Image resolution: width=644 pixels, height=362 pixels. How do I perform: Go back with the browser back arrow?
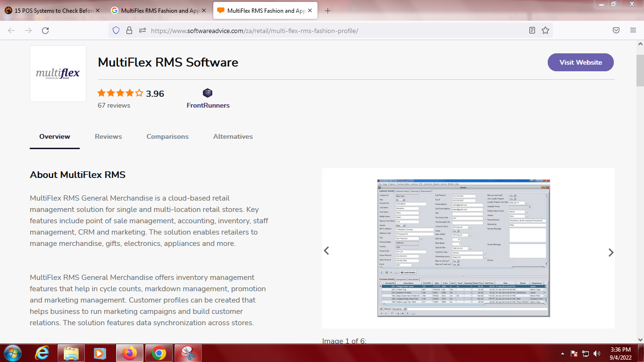(11, 30)
